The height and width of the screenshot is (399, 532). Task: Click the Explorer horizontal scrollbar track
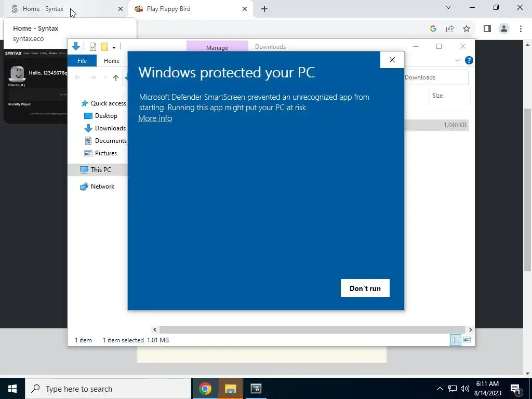(312, 329)
